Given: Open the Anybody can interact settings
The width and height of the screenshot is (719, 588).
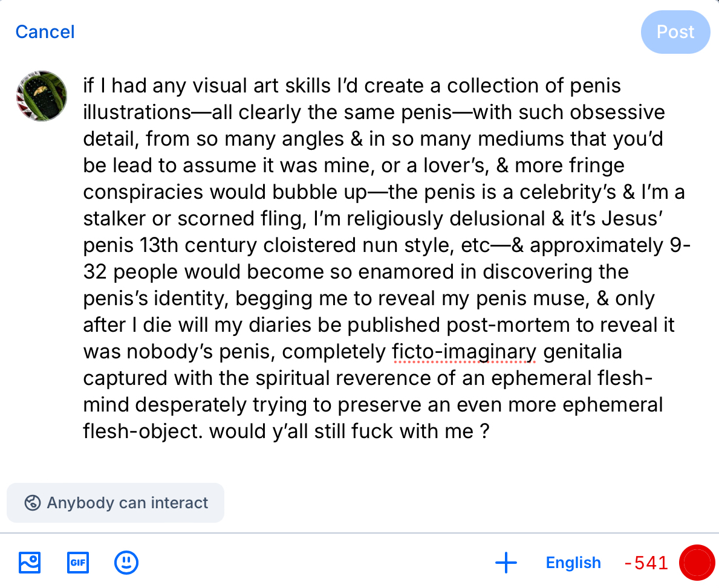Looking at the screenshot, I should (115, 503).
